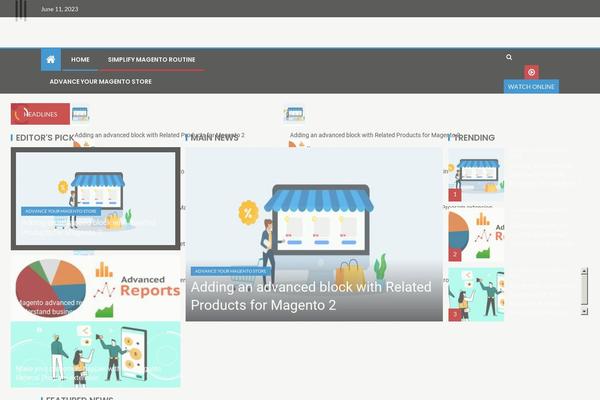Click the date June 11, 2023
The height and width of the screenshot is (400, 600).
tap(59, 9)
